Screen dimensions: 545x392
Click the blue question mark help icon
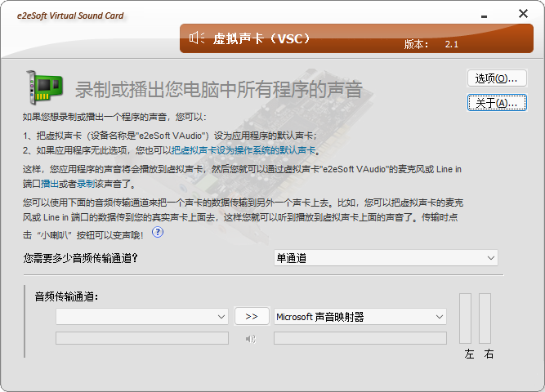point(158,232)
